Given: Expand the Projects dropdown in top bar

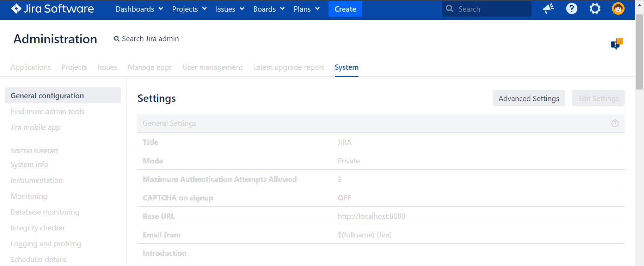Looking at the screenshot, I should 189,9.
